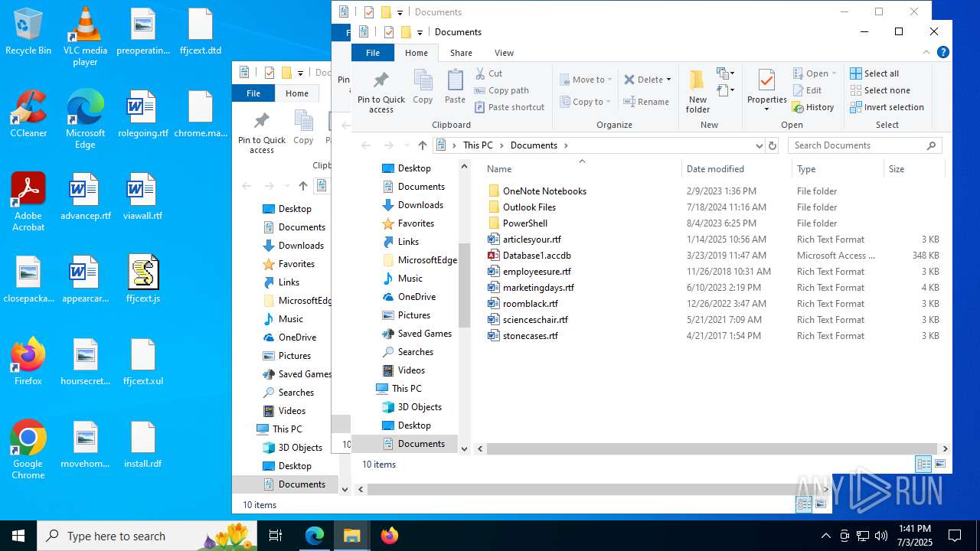Open the Windows Start button

[x=18, y=536]
